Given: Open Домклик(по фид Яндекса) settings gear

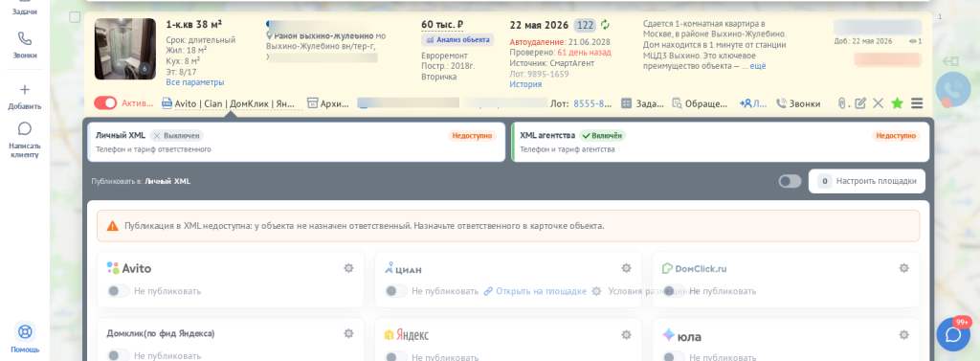Looking at the screenshot, I should [348, 333].
